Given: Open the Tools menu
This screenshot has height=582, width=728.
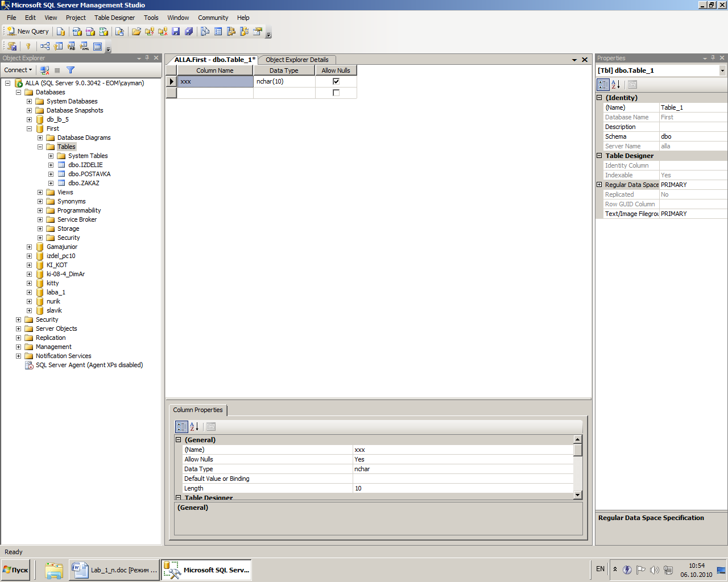Looking at the screenshot, I should tap(151, 18).
